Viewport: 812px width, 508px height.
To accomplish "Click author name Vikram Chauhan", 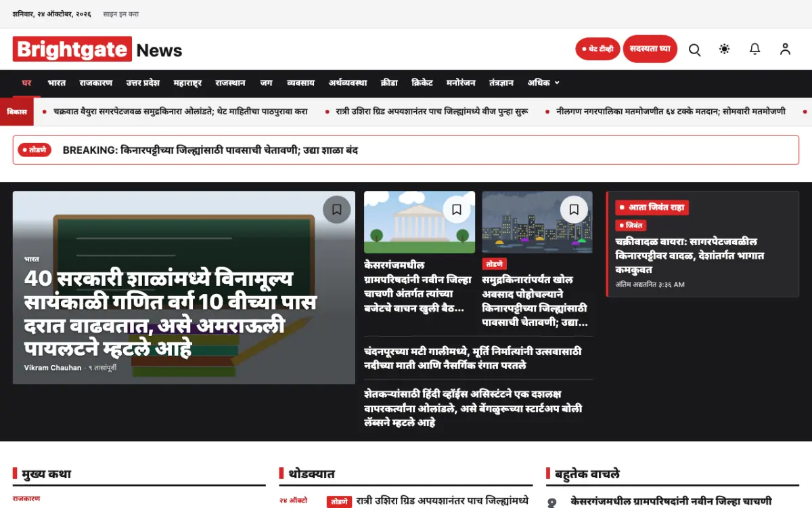I will coord(53,368).
